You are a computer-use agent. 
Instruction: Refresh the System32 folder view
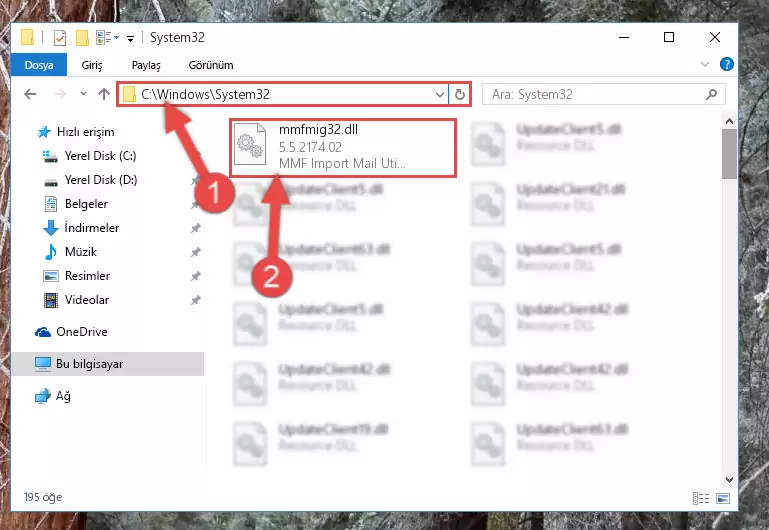[x=460, y=94]
